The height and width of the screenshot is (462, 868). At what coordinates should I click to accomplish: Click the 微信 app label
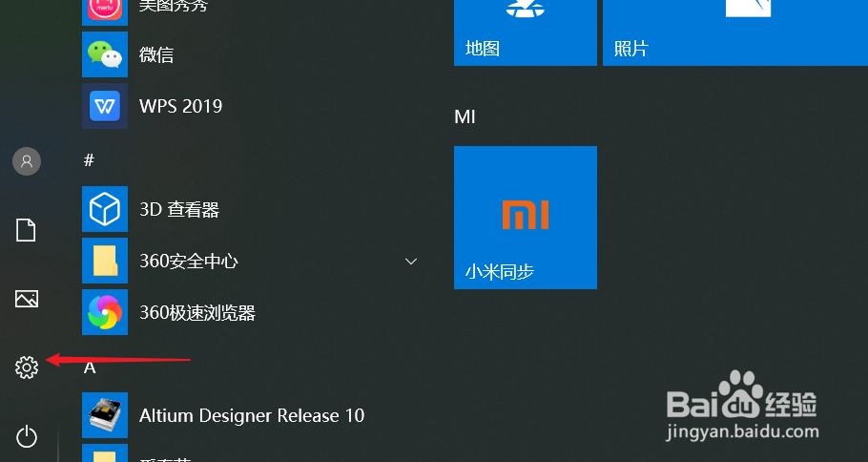[x=156, y=54]
